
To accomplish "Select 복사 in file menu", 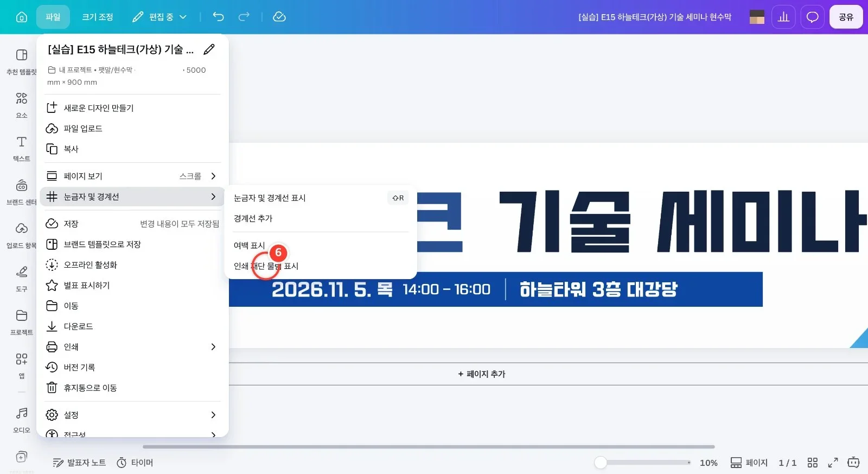I will [x=132, y=149].
